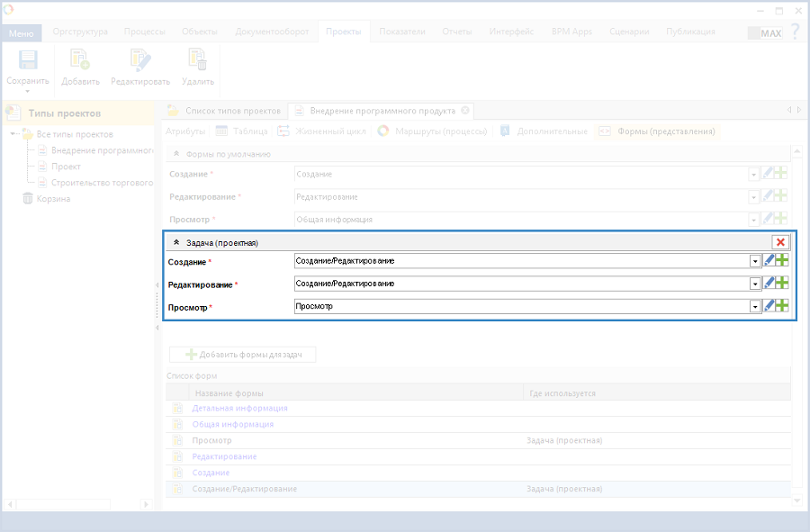Select the Проект item in the tree

click(x=66, y=167)
